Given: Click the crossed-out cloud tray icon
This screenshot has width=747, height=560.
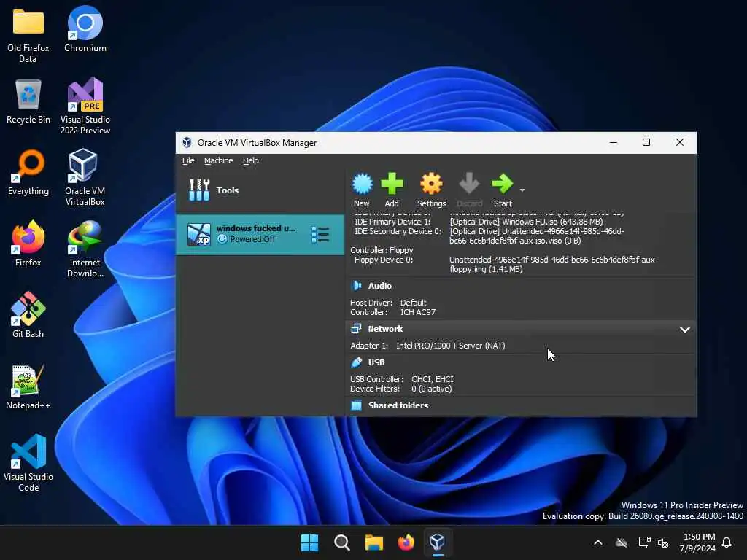Looking at the screenshot, I should (x=622, y=542).
